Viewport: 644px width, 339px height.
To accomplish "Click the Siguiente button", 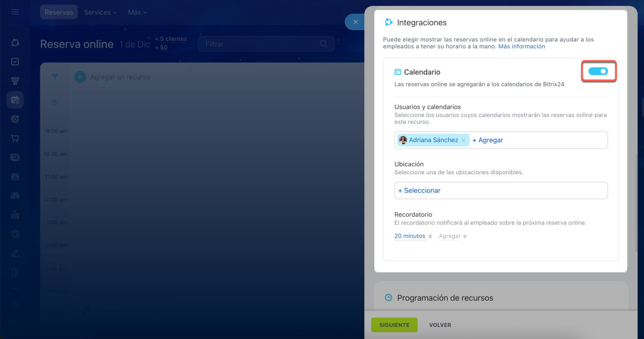I will 394,325.
